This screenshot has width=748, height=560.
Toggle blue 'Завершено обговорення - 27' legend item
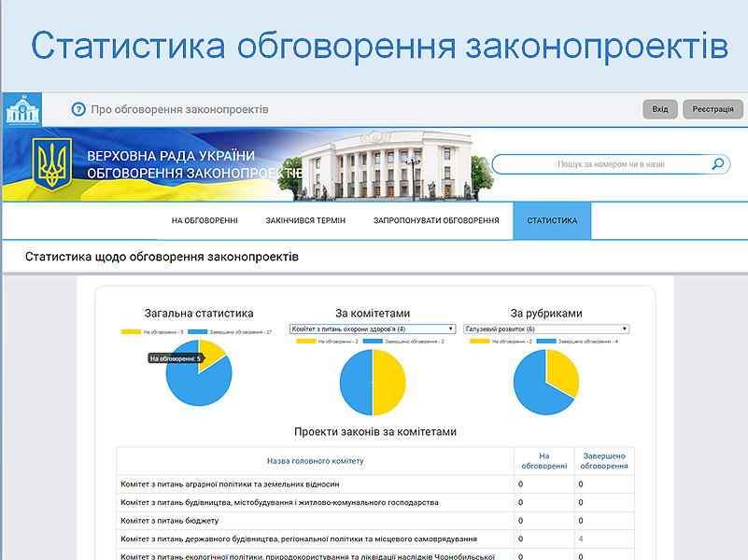click(x=230, y=331)
